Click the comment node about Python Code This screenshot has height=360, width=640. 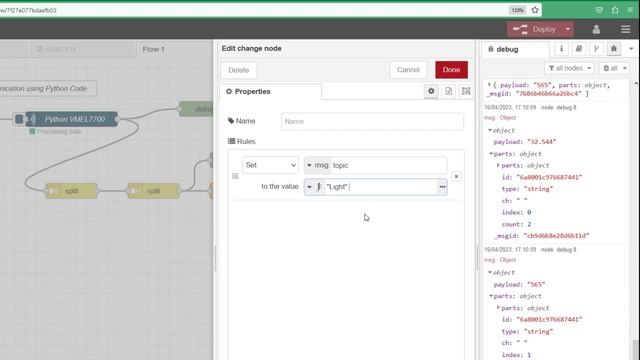pyautogui.click(x=48, y=89)
